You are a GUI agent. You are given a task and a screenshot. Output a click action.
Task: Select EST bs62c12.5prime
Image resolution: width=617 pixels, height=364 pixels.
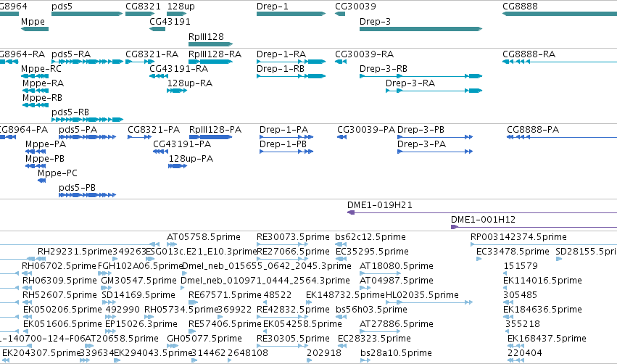click(341, 245)
